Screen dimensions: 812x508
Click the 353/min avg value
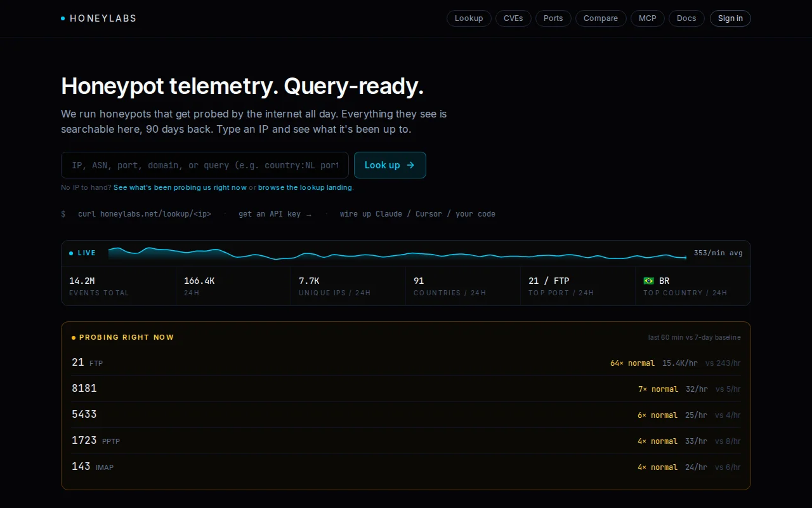coord(718,253)
